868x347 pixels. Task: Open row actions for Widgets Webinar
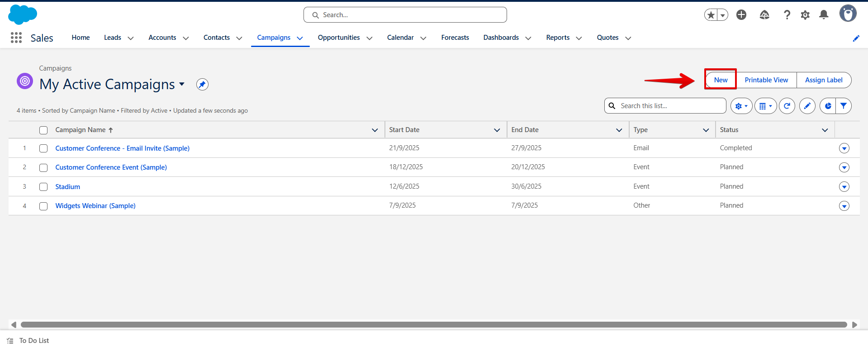tap(844, 206)
